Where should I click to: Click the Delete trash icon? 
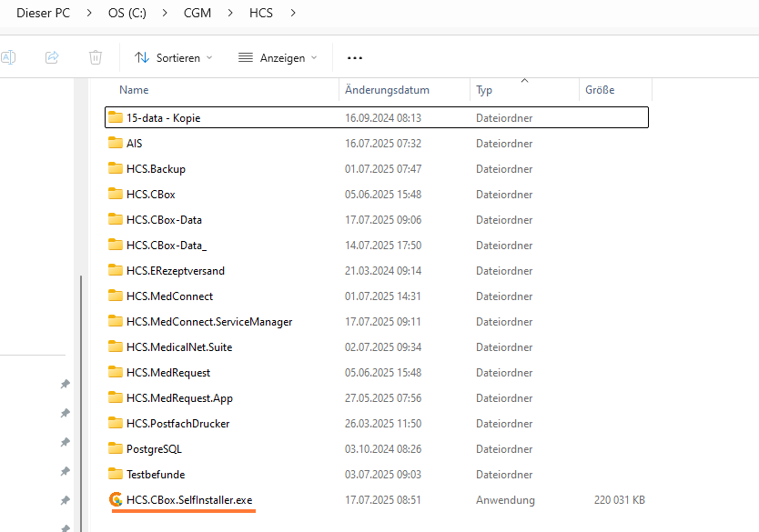click(x=96, y=57)
